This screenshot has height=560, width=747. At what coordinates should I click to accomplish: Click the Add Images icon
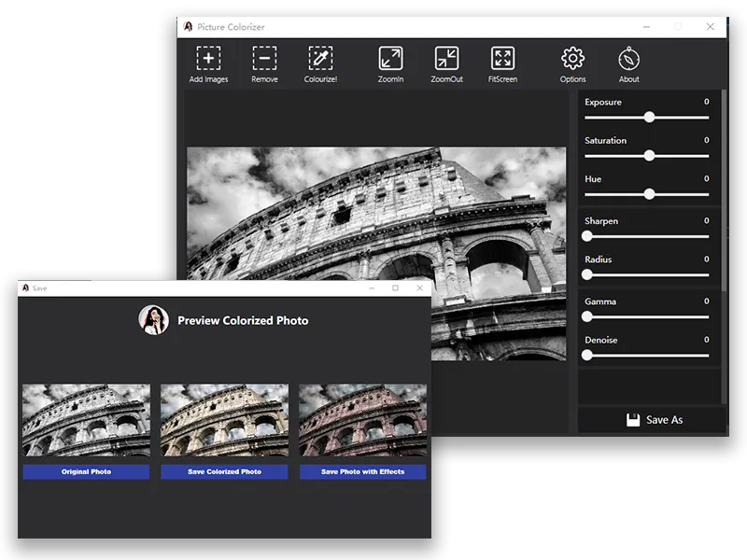207,57
